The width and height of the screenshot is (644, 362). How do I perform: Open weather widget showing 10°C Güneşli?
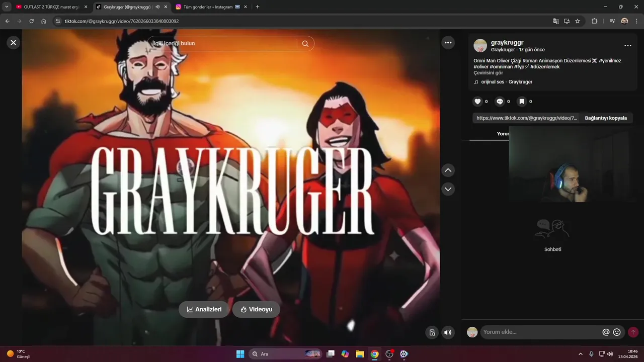[x=19, y=354]
